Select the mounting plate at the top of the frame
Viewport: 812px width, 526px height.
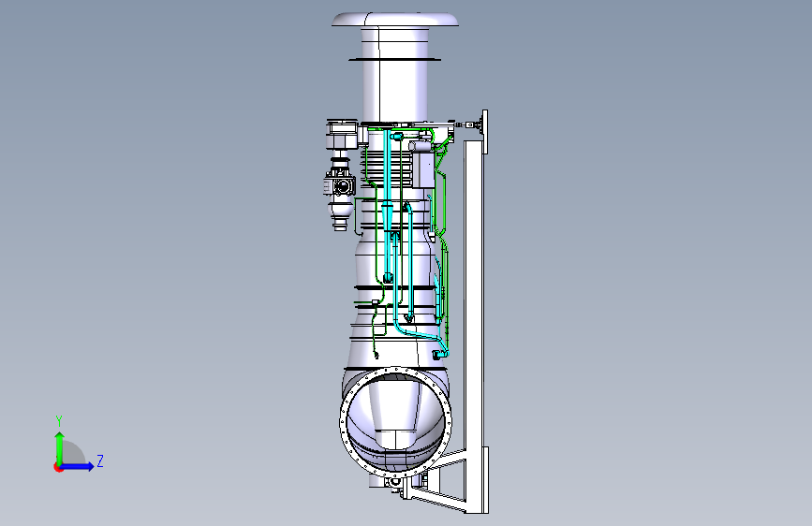(485, 132)
